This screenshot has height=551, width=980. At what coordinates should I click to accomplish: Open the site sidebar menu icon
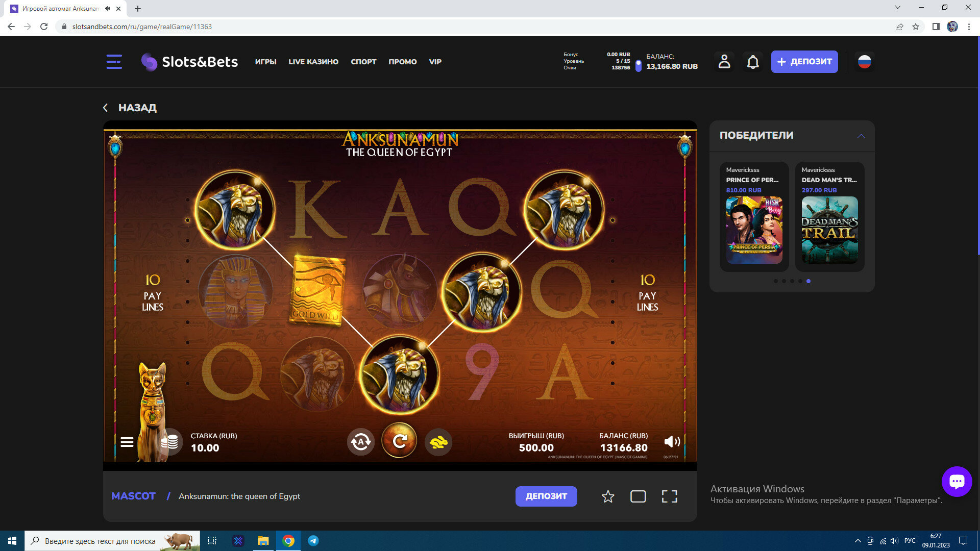114,62
